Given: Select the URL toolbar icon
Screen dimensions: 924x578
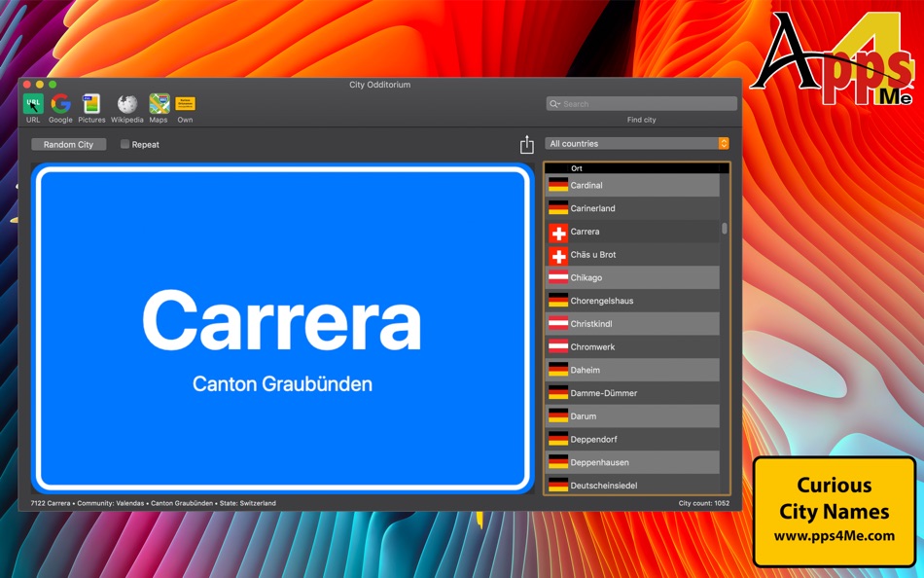Looking at the screenshot, I should [x=32, y=105].
